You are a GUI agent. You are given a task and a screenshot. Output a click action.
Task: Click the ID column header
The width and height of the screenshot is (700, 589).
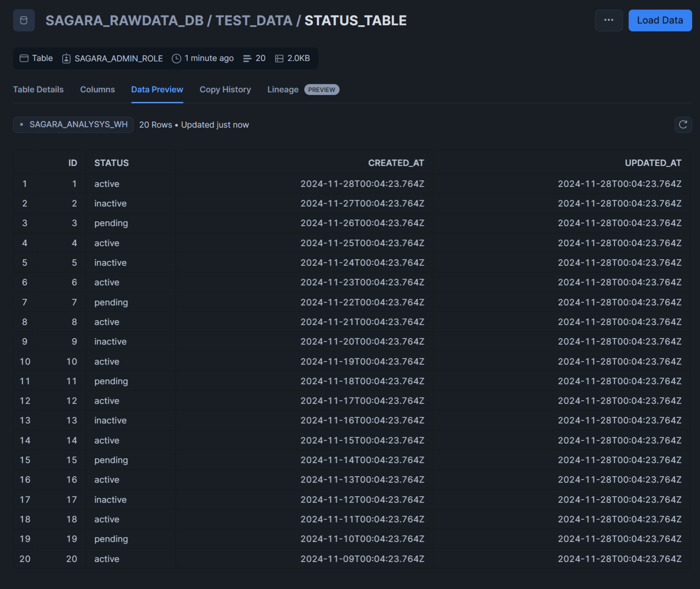tap(72, 163)
